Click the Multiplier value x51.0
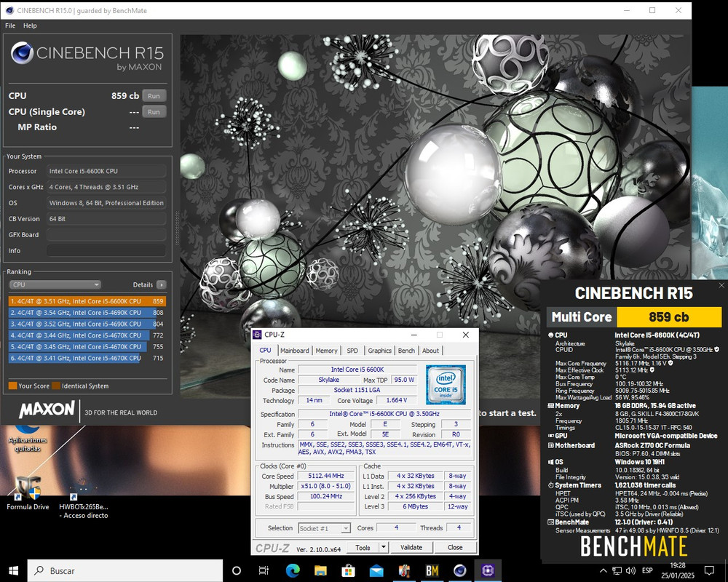This screenshot has width=728, height=582. coord(326,486)
